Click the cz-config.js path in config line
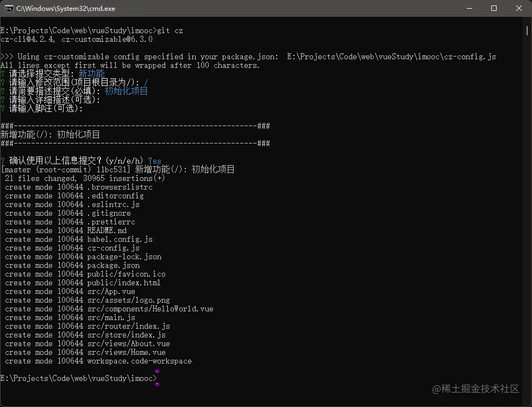This screenshot has width=532, height=407. point(392,57)
